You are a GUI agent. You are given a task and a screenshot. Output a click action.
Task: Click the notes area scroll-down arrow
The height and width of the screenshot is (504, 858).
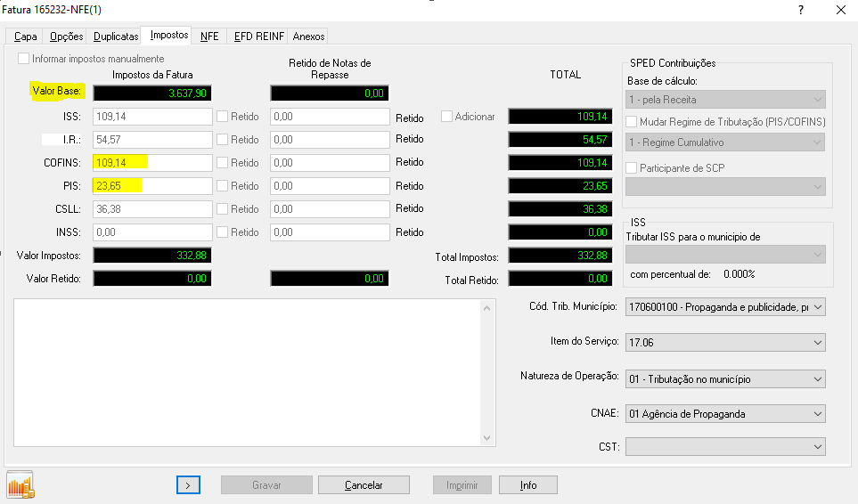tap(487, 437)
